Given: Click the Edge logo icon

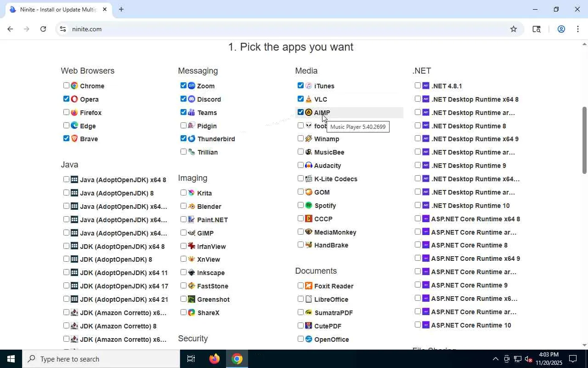Looking at the screenshot, I should click(74, 126).
